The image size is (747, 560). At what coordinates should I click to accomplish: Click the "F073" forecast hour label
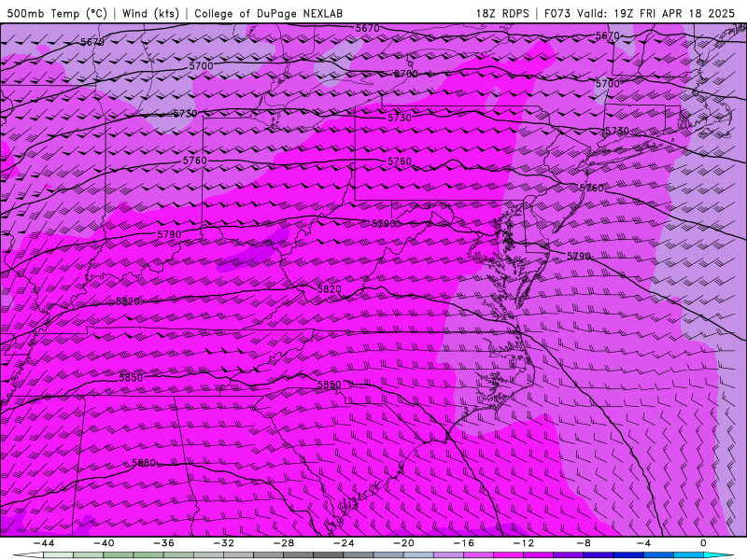click(x=557, y=13)
